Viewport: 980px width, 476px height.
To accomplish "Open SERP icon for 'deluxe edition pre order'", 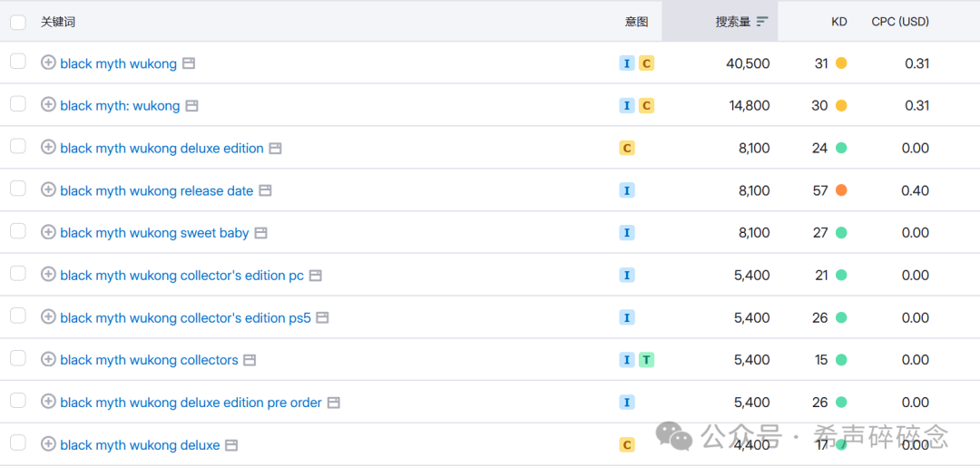I will (334, 403).
